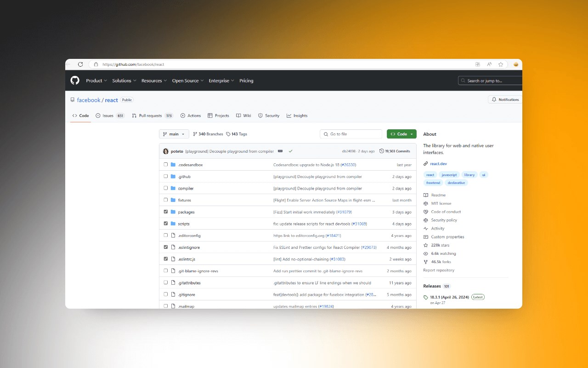The height and width of the screenshot is (368, 588).
Task: Check the compiler row checkbox
Action: [x=166, y=188]
